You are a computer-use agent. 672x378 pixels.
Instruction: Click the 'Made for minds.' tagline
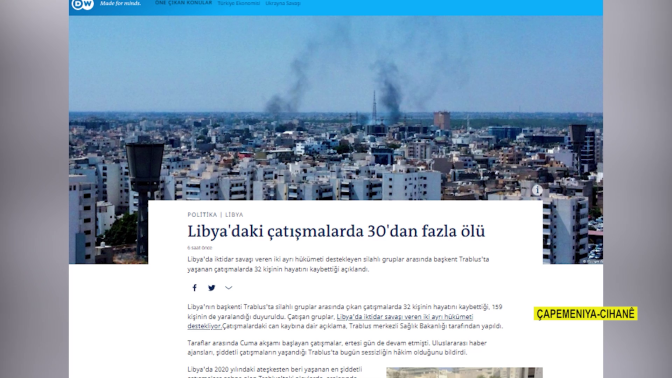[x=120, y=3]
